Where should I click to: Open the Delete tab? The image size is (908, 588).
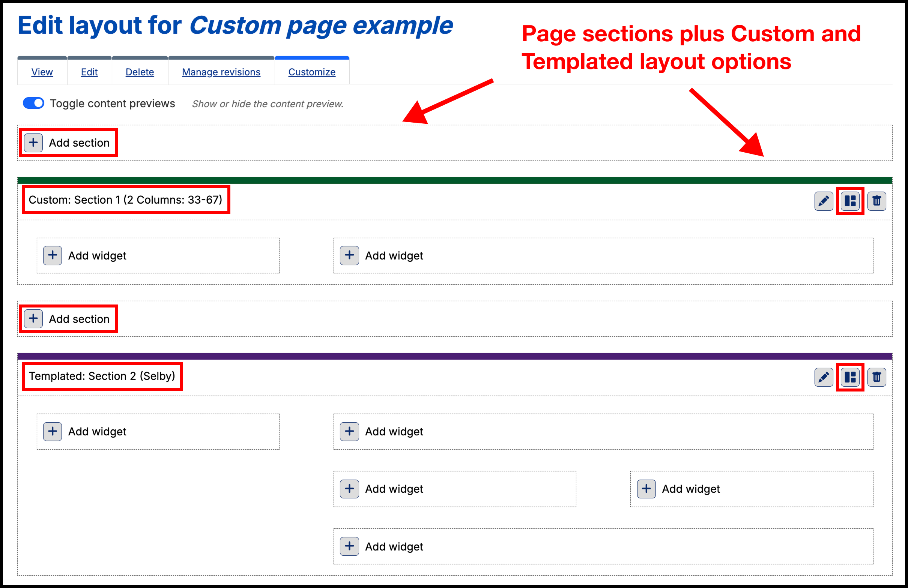140,72
